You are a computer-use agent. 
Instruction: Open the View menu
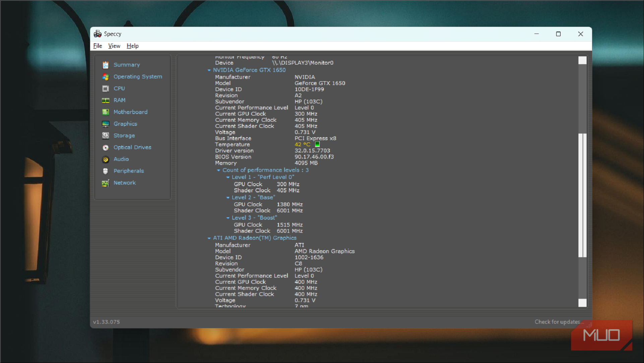point(114,46)
